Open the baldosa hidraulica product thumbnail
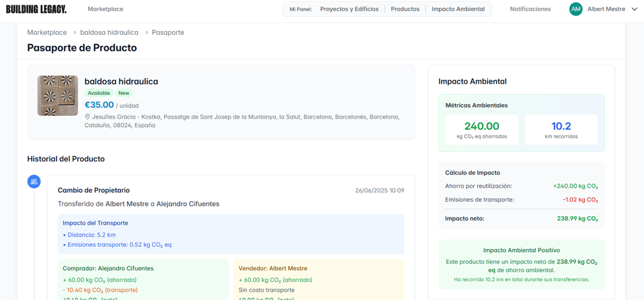644x305 pixels. pos(57,96)
